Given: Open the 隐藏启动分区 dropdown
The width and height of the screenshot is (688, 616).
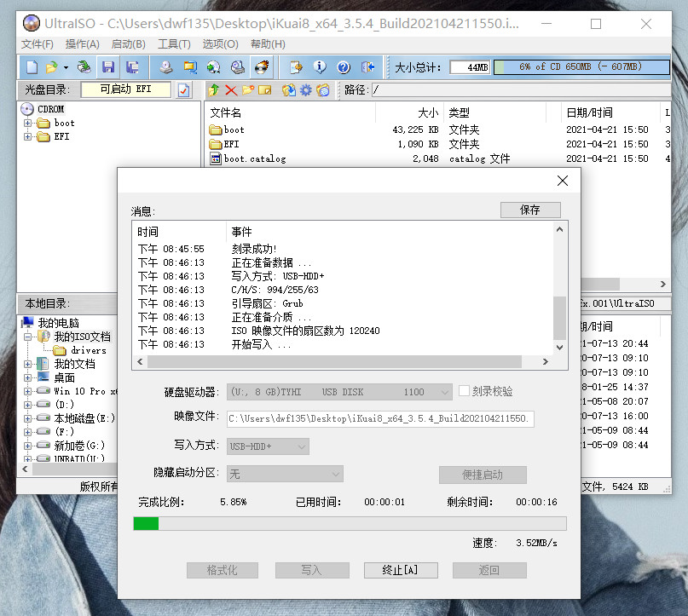Looking at the screenshot, I should (285, 474).
